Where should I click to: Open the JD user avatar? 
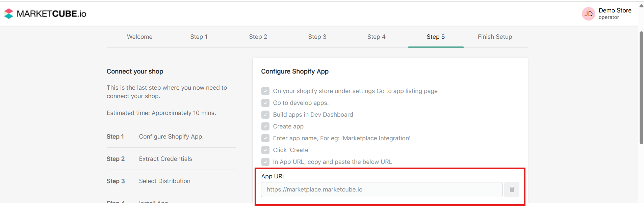[588, 14]
